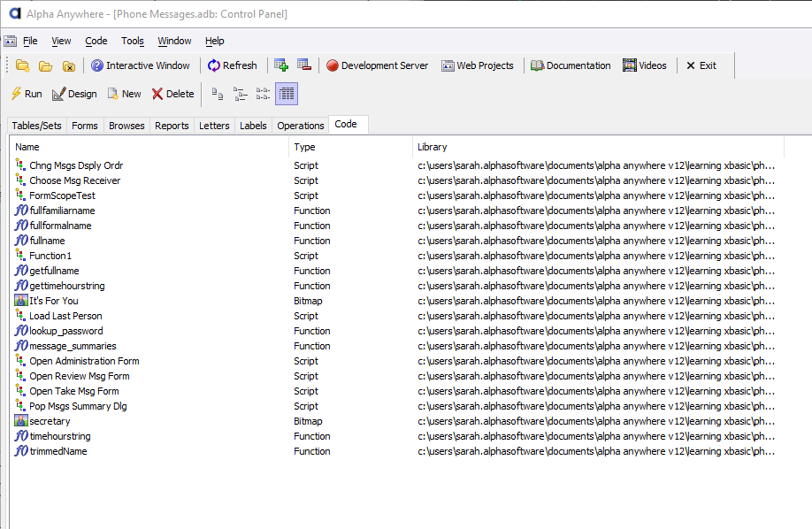This screenshot has width=812, height=529.
Task: Select the details view icon
Action: (287, 95)
